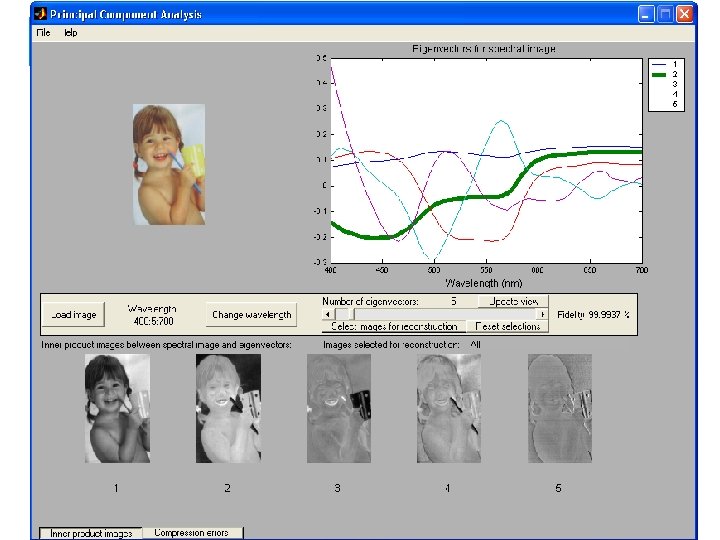Image resolution: width=720 pixels, height=540 pixels.
Task: Click the eigenvector count value 5
Action: pos(454,301)
